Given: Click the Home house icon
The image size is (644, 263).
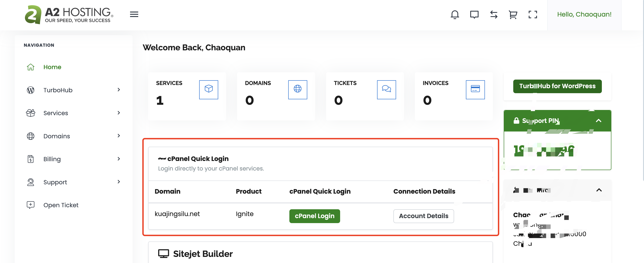Looking at the screenshot, I should (x=31, y=67).
